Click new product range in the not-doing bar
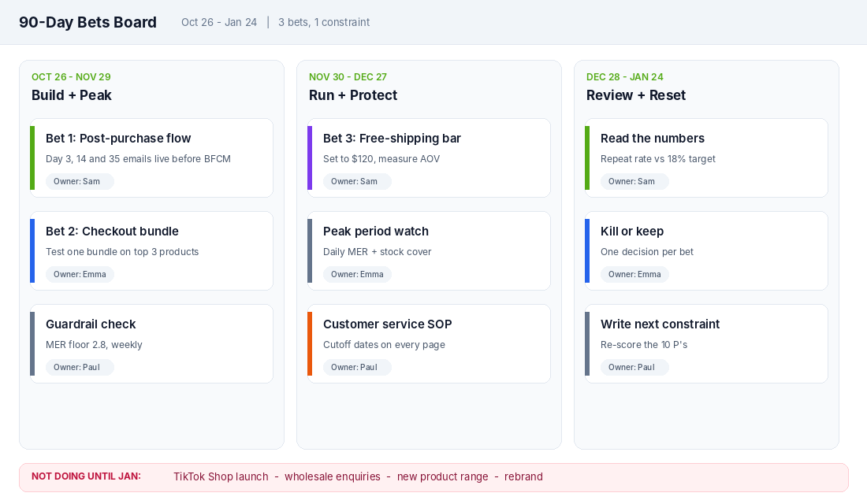 pos(442,477)
